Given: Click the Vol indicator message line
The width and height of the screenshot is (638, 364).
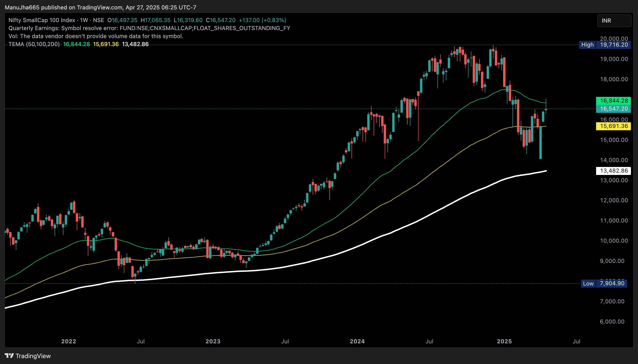Looking at the screenshot, I should coord(96,36).
